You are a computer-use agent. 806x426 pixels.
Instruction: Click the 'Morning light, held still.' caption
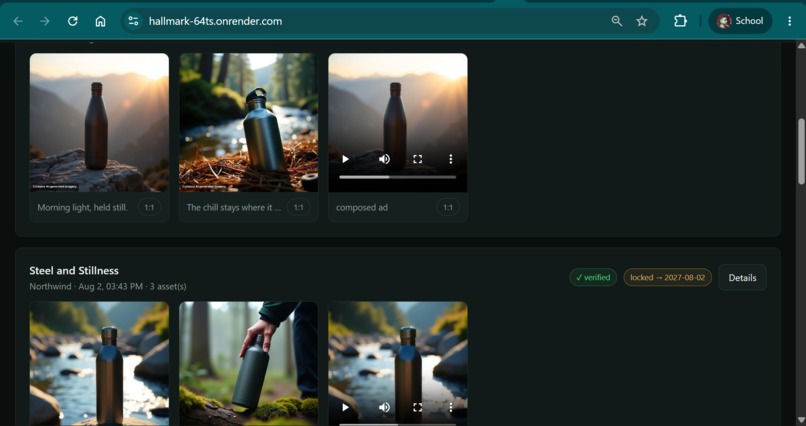82,208
